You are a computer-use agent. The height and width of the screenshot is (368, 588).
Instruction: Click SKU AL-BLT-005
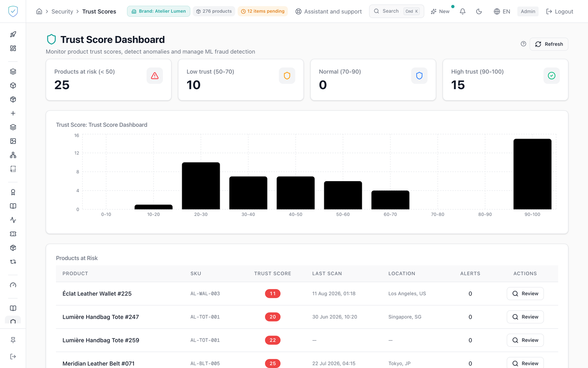205,364
